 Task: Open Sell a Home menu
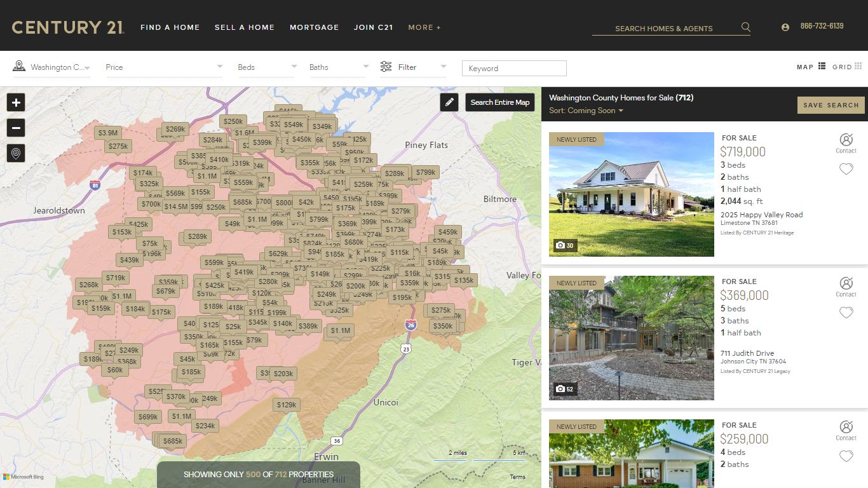(245, 27)
